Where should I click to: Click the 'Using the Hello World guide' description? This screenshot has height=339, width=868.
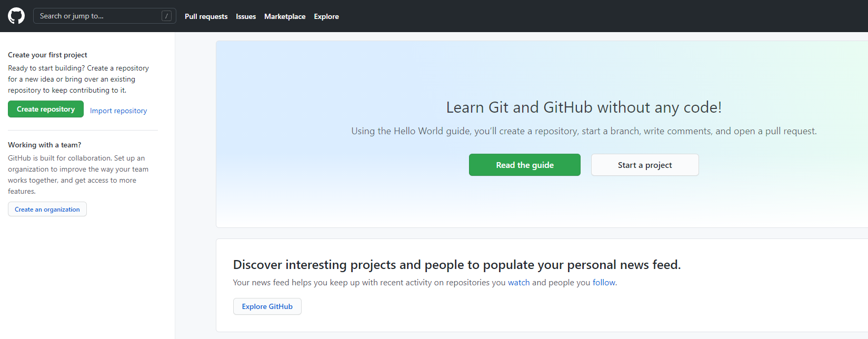pos(584,131)
